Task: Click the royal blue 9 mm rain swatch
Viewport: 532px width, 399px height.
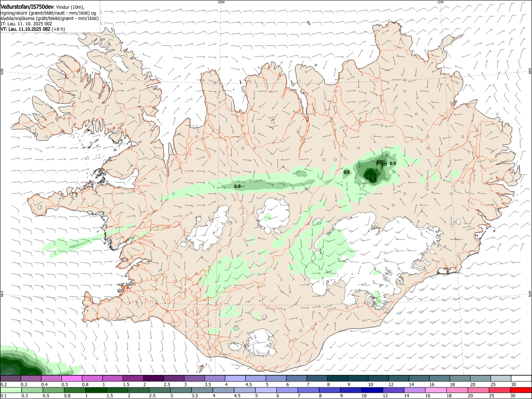Action: [350, 390]
